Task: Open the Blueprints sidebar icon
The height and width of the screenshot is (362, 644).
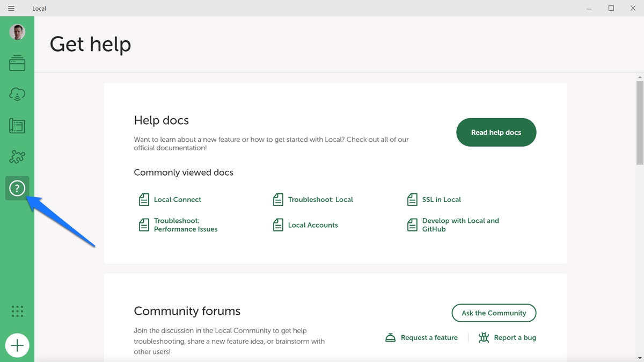Action: (17, 126)
